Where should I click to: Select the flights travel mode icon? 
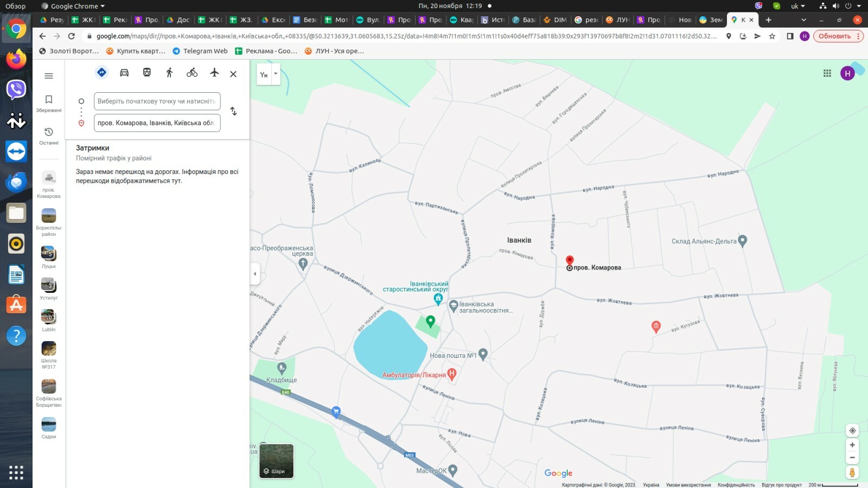214,73
